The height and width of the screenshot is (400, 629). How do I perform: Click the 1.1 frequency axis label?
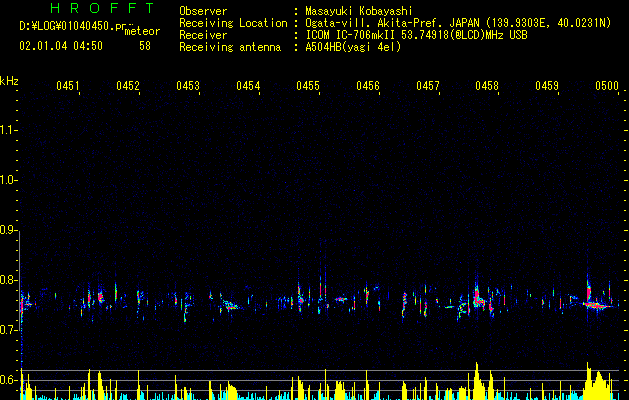click(x=7, y=130)
